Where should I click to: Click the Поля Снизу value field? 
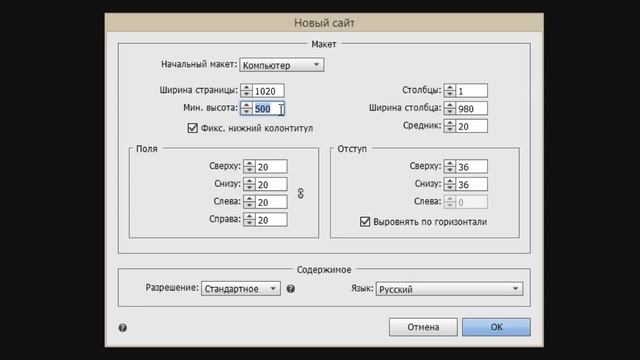[271, 184]
